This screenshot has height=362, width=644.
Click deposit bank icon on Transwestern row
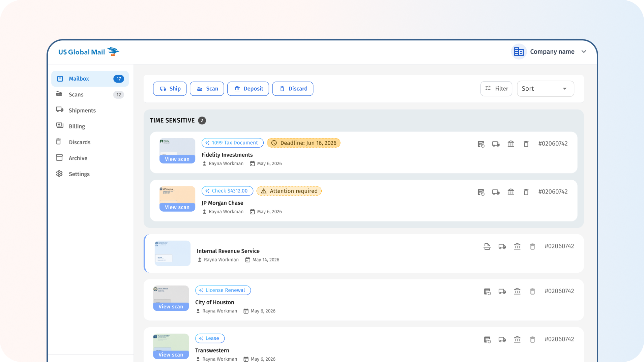(x=517, y=340)
